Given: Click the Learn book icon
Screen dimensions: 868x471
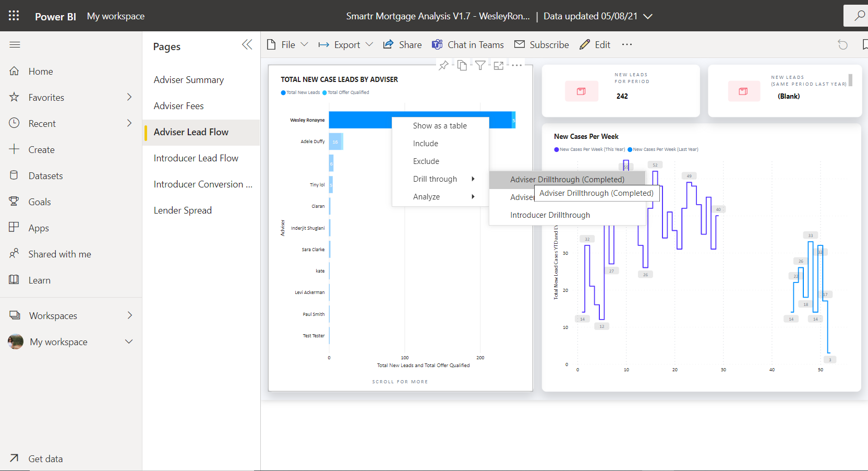Looking at the screenshot, I should pyautogui.click(x=14, y=280).
